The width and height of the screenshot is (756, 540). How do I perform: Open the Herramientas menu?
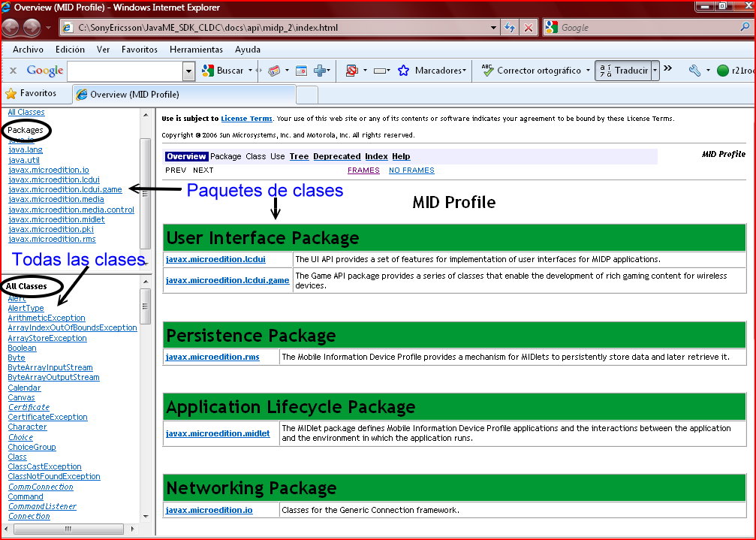click(196, 49)
